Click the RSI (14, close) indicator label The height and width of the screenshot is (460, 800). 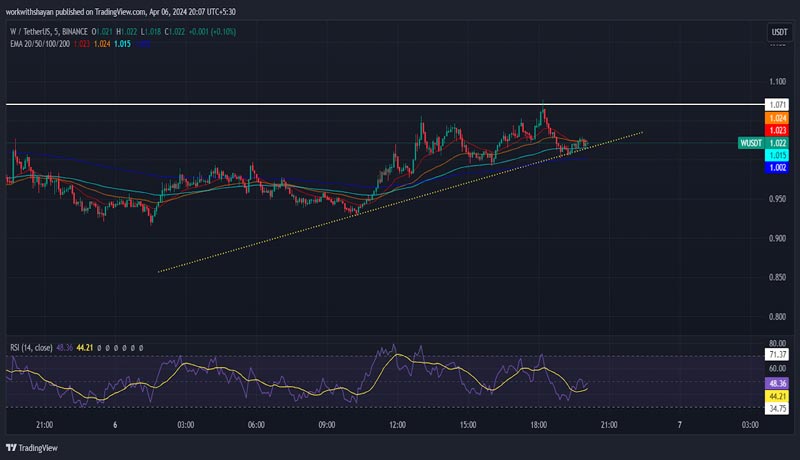[31, 348]
